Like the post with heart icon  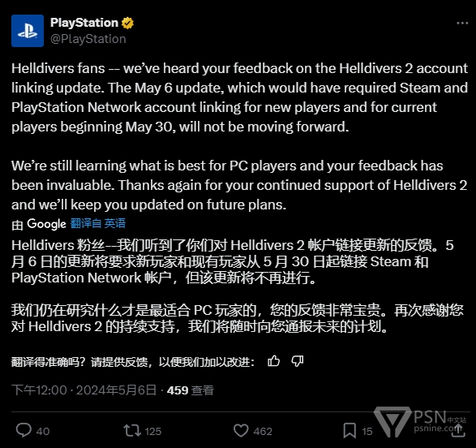[x=241, y=431]
